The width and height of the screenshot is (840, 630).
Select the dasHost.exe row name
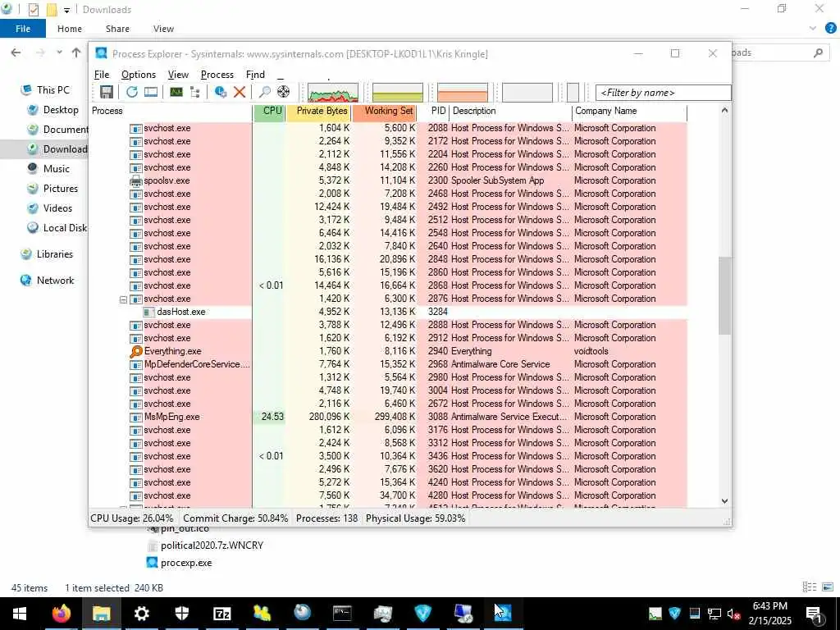click(x=181, y=312)
